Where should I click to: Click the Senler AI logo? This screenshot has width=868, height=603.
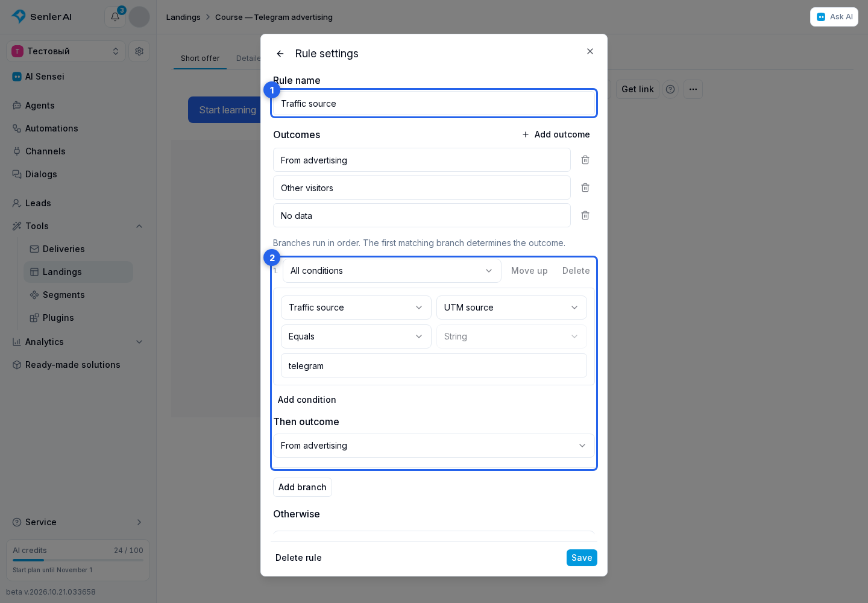coord(42,17)
